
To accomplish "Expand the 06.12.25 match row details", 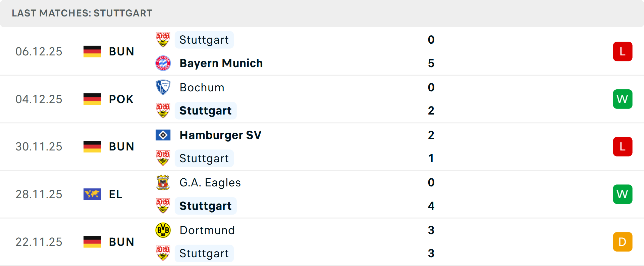I will point(322,51).
